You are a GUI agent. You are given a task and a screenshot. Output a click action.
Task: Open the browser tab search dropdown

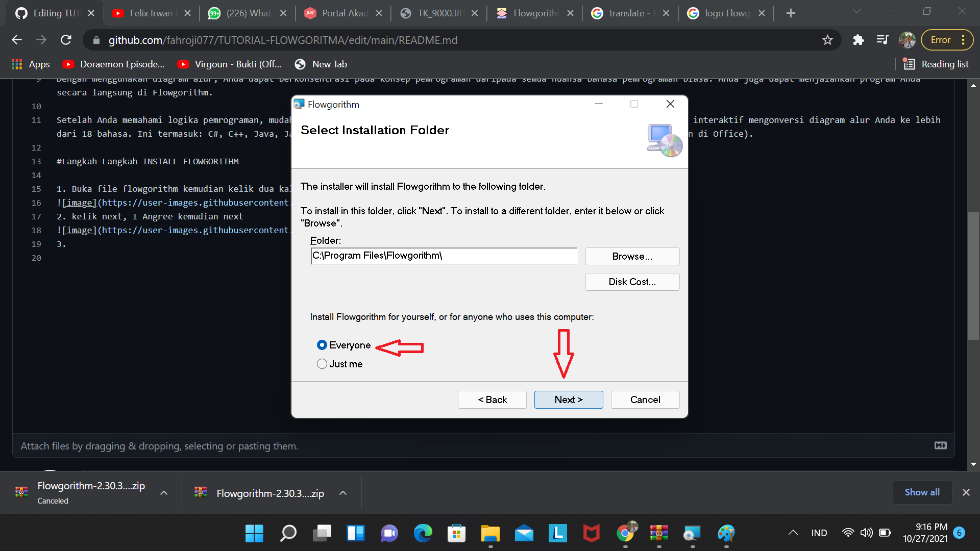click(x=857, y=11)
